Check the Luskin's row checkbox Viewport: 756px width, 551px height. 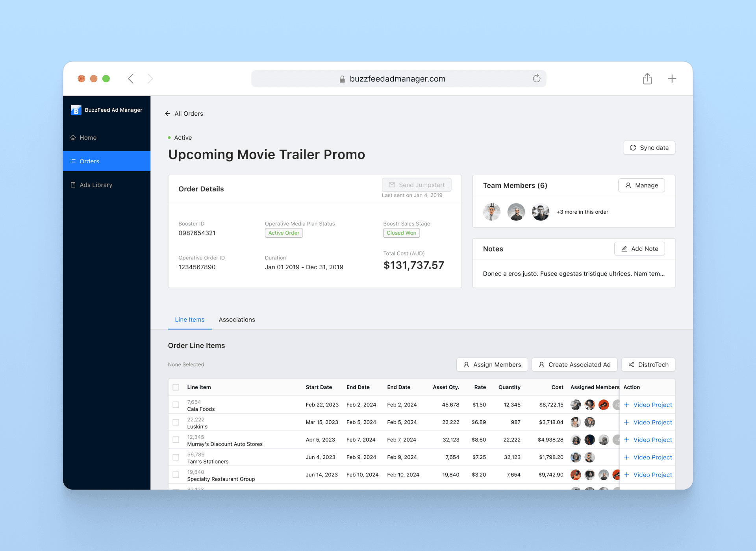(x=176, y=422)
